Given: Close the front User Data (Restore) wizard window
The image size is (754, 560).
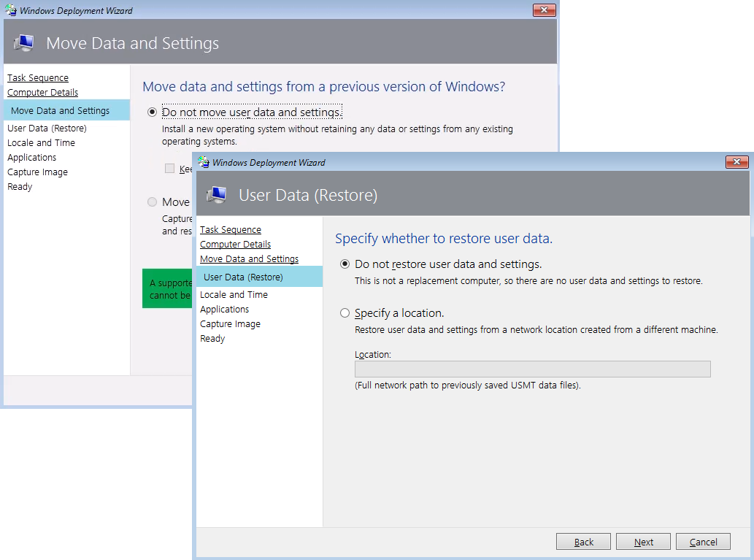Looking at the screenshot, I should click(x=736, y=161).
